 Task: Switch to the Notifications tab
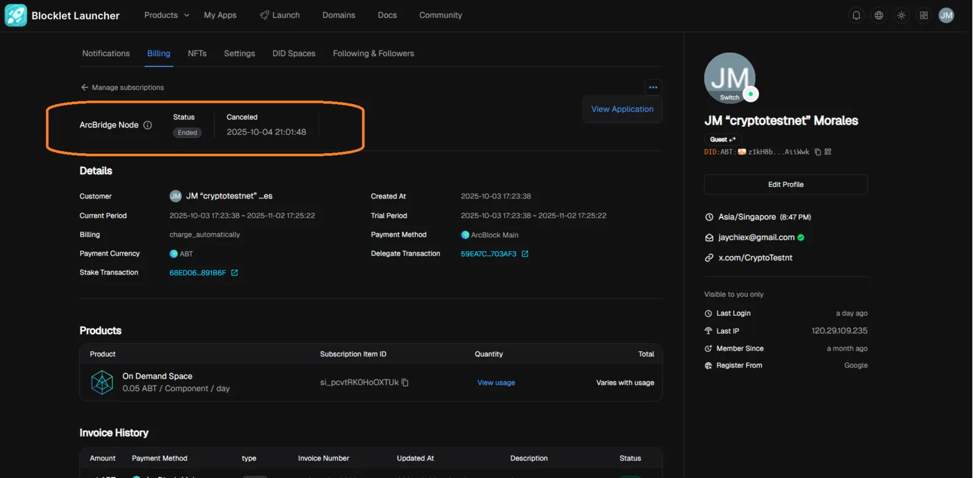(x=106, y=53)
